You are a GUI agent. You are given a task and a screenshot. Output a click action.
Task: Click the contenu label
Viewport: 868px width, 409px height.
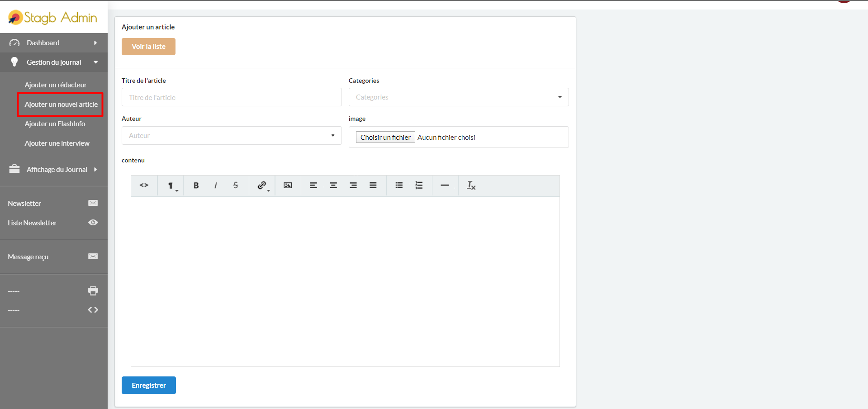point(133,160)
